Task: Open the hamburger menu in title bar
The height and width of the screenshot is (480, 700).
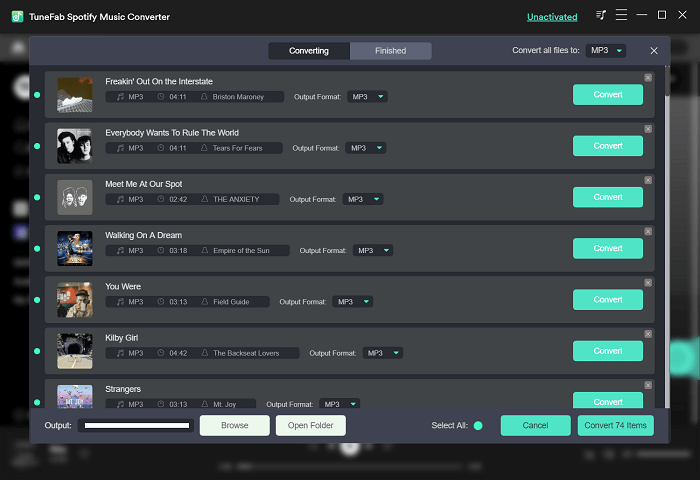Action: (x=622, y=15)
